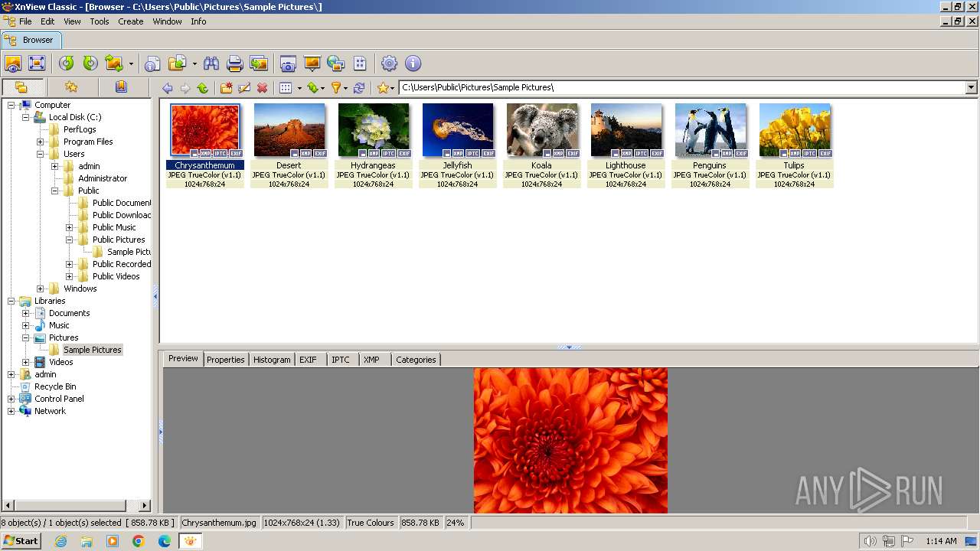Select the Penguins thumbnail
This screenshot has height=551, width=980.
click(710, 130)
